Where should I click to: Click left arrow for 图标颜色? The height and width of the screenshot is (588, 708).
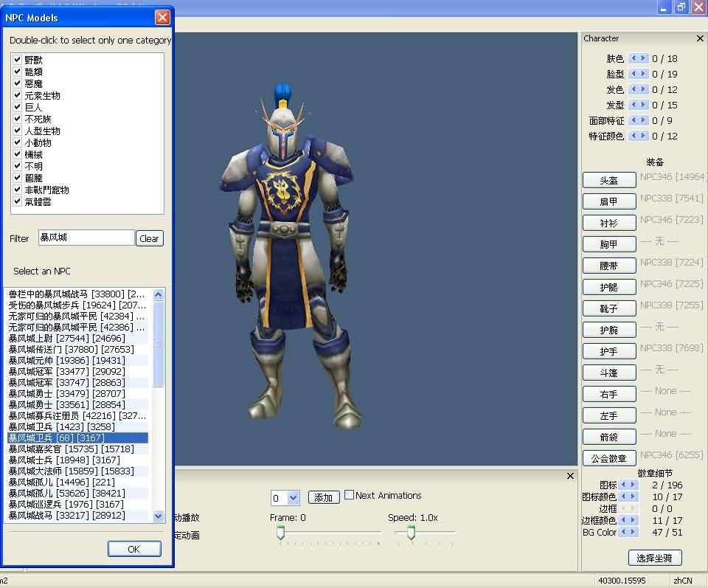(623, 497)
